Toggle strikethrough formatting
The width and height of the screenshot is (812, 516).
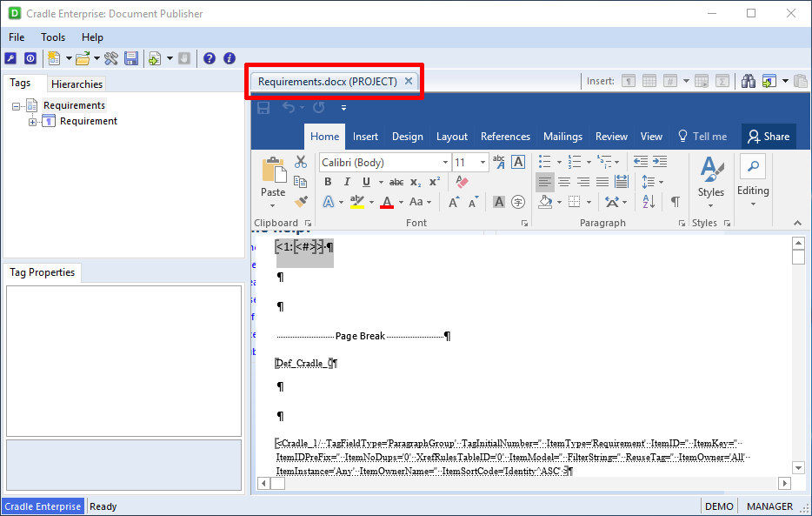point(396,182)
